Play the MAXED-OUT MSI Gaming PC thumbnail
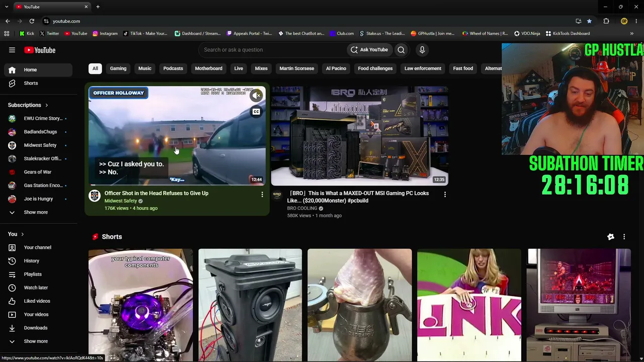This screenshot has width=644, height=362. click(x=360, y=136)
